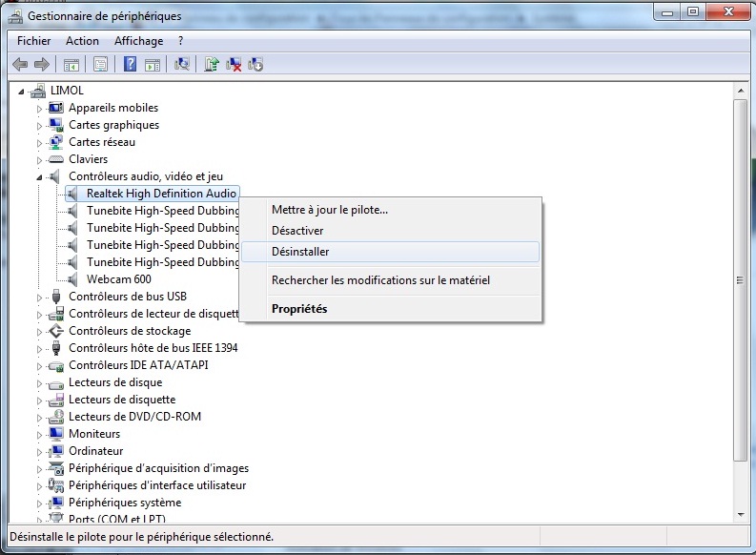Click the scrollbar down arrow
The height and width of the screenshot is (555, 756).
(x=741, y=515)
